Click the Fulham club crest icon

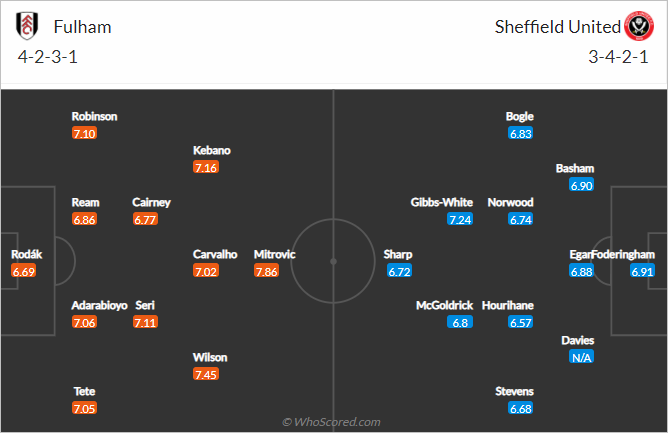point(27,26)
